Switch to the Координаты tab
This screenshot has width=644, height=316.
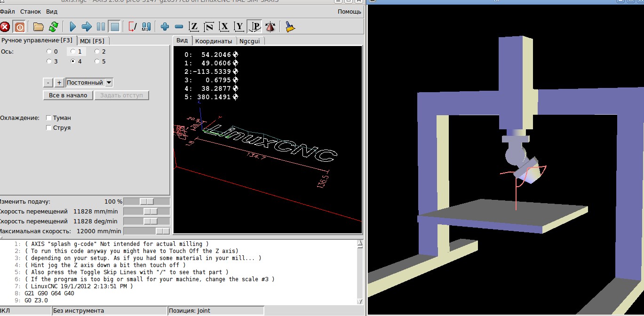214,41
